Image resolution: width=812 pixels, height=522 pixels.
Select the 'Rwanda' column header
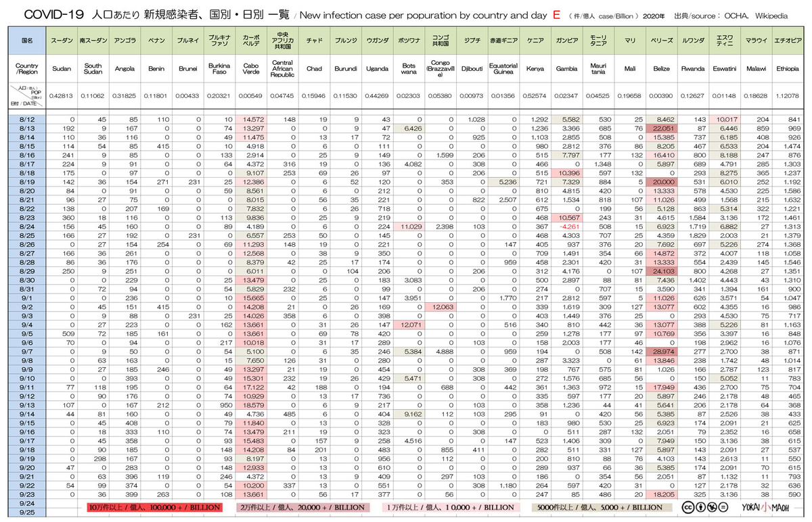692,69
